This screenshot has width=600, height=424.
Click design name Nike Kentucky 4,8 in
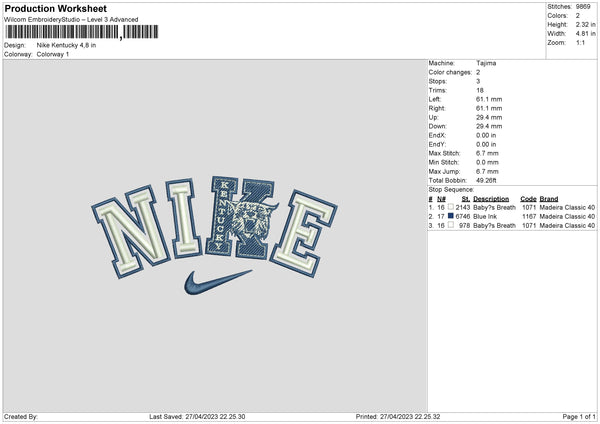(x=66, y=45)
